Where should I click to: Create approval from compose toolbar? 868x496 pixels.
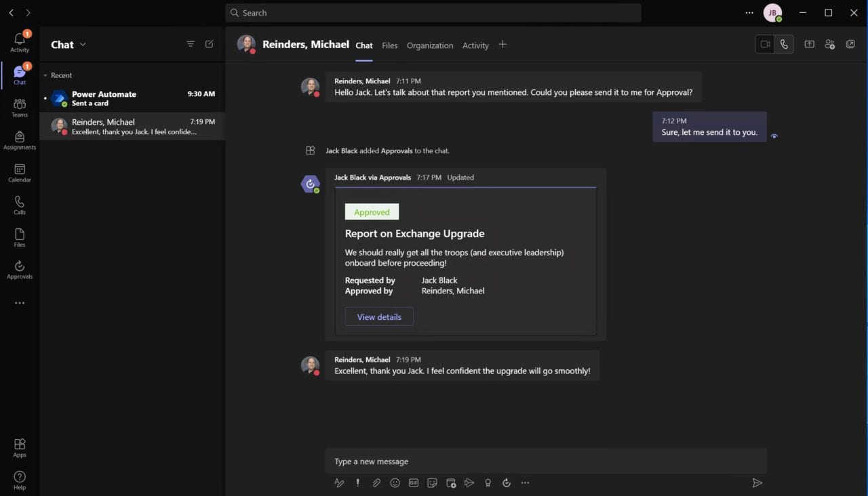(x=507, y=483)
